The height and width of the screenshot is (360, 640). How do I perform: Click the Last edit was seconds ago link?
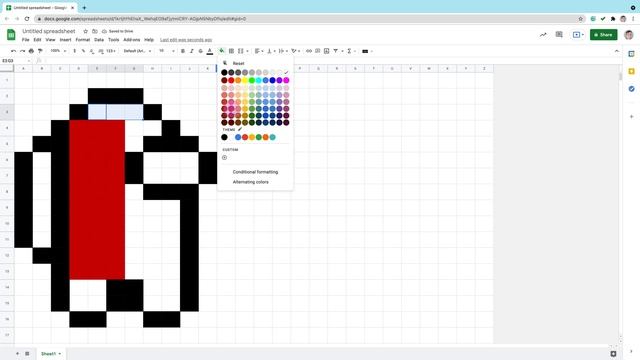pos(186,40)
